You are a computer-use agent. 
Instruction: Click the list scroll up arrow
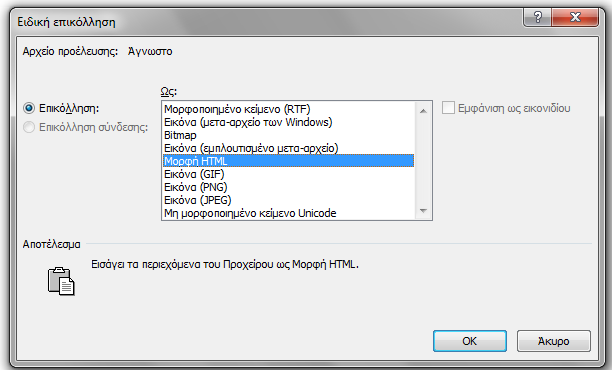[x=423, y=111]
